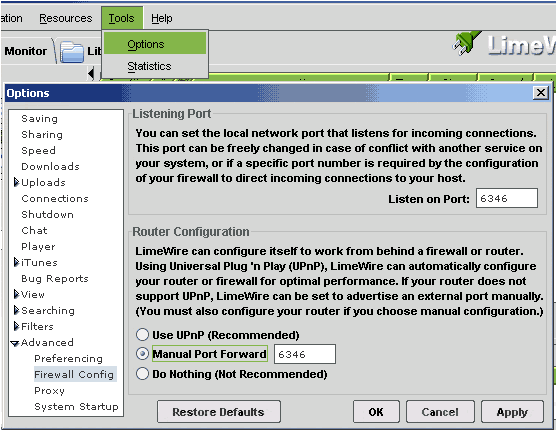Switch to the Monitor tab
557x431 pixels.
26,51
